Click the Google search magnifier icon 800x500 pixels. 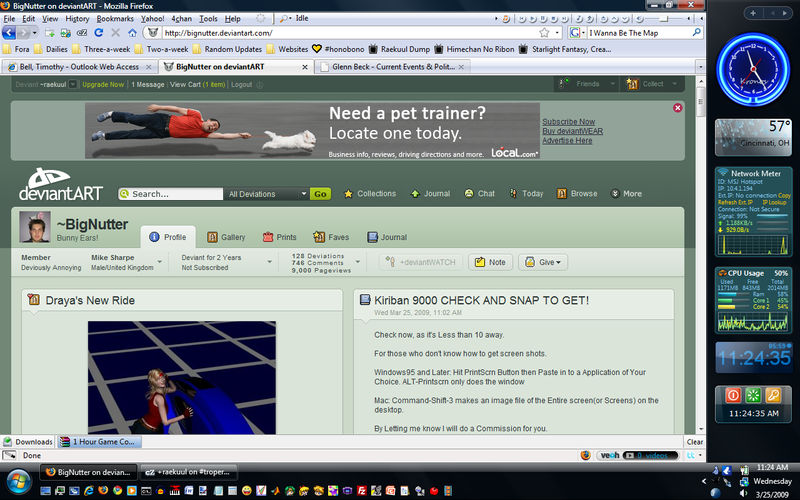pos(696,33)
